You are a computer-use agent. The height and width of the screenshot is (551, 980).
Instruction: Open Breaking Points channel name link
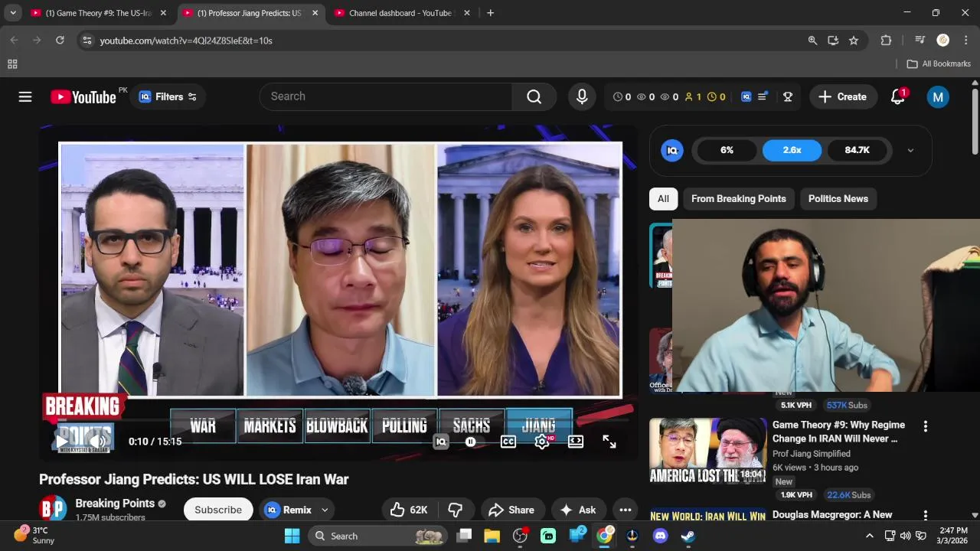tap(115, 504)
